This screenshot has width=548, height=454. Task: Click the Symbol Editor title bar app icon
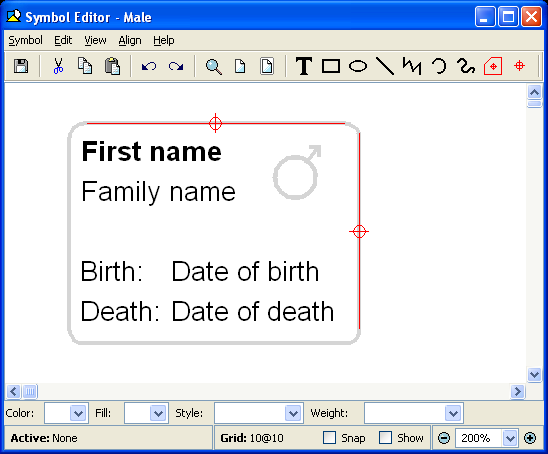[x=14, y=16]
